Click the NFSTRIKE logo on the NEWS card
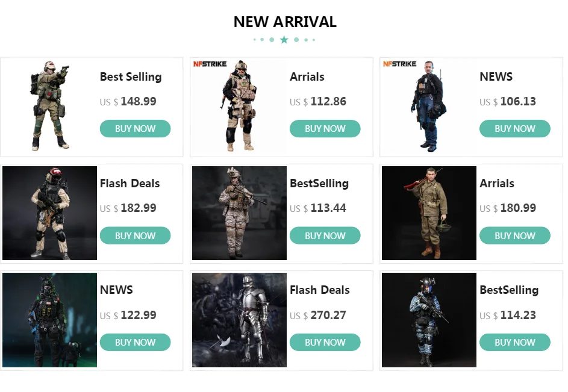 [399, 64]
